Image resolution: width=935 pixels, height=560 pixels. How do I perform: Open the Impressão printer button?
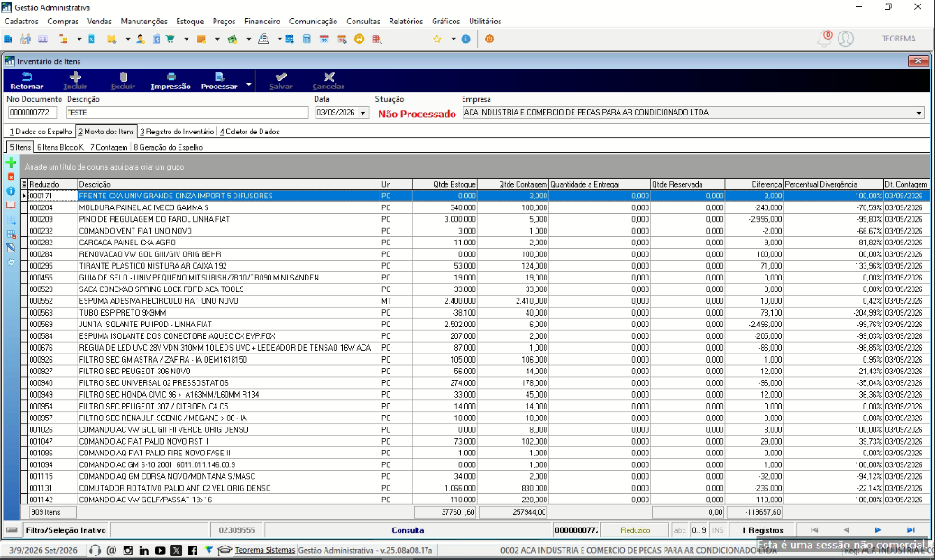coord(170,80)
